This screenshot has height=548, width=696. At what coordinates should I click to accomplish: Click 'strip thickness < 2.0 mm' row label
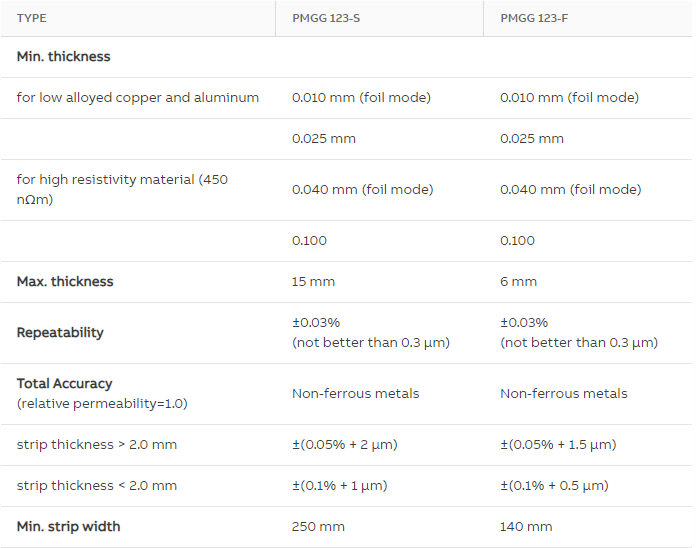click(x=97, y=485)
